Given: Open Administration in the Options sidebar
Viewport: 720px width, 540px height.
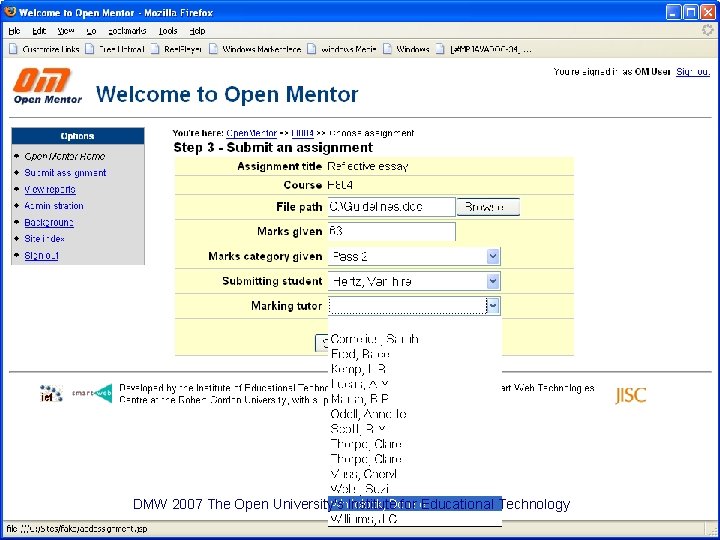Looking at the screenshot, I should pyautogui.click(x=54, y=206).
